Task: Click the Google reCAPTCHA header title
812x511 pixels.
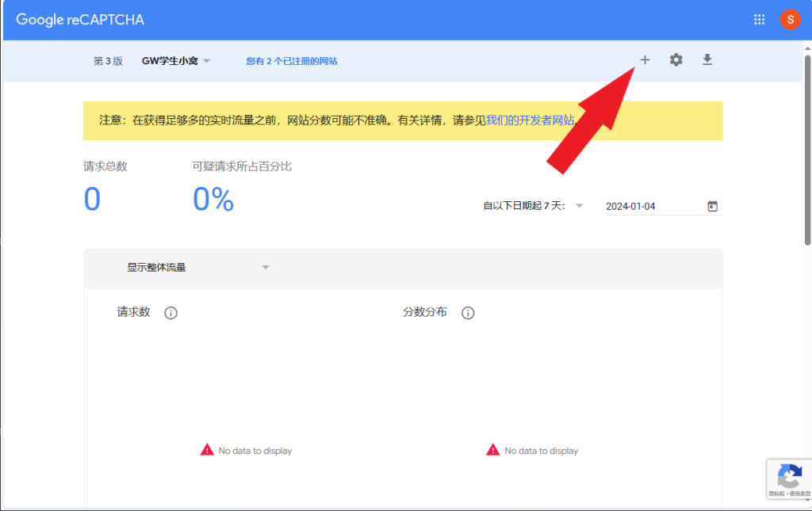Action: (80, 20)
